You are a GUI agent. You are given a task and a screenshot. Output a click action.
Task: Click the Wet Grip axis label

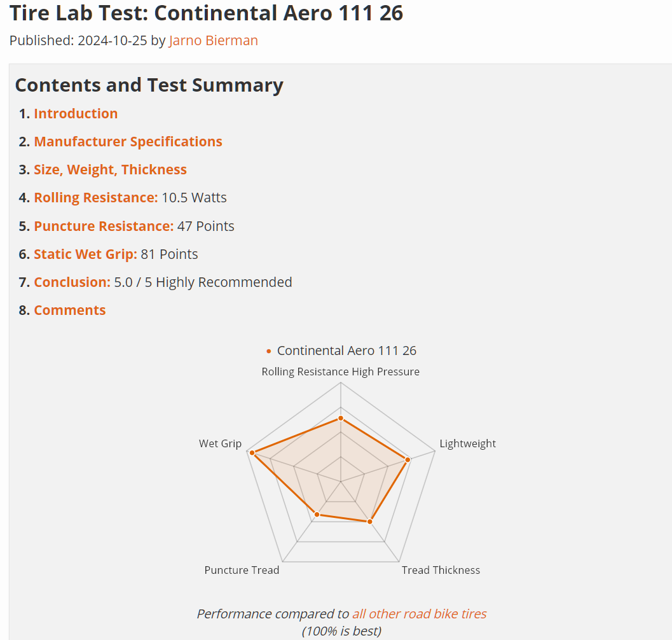pyautogui.click(x=220, y=443)
